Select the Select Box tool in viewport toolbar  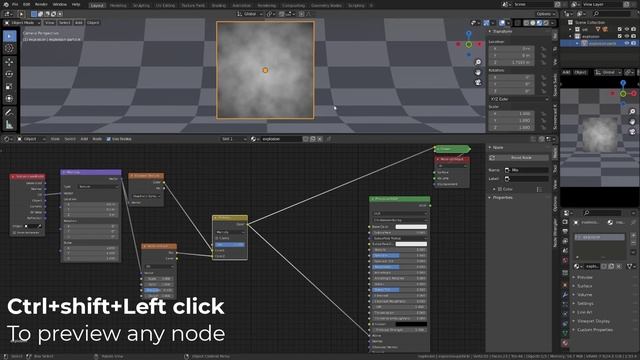click(x=9, y=36)
